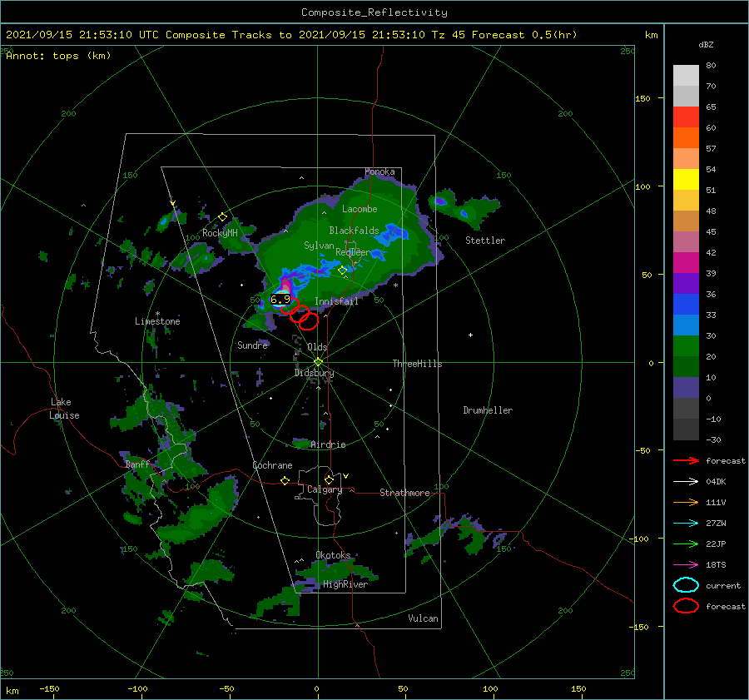Screen dimensions: 749x700
Task: Click the magenta swatch above 39 dBZ
Action: (x=686, y=263)
